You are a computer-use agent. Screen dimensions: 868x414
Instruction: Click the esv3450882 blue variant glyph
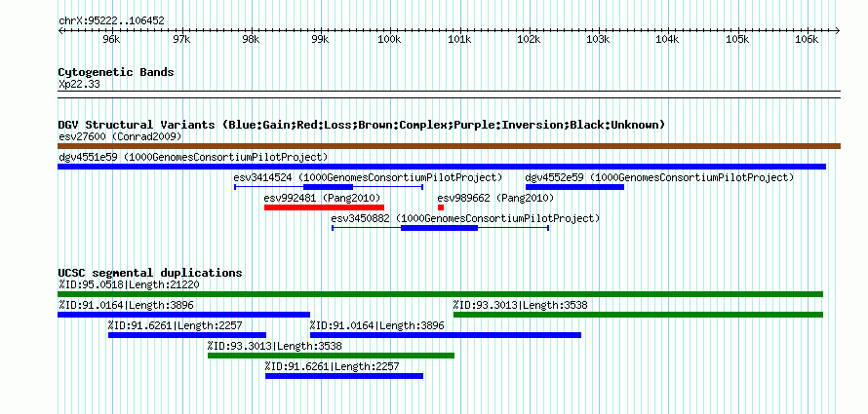(x=440, y=228)
